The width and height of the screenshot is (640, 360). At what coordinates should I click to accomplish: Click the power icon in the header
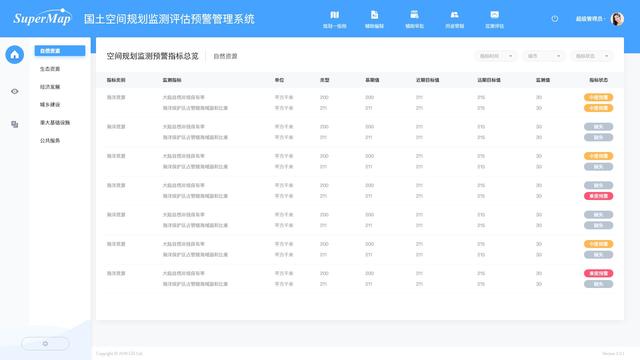click(555, 19)
